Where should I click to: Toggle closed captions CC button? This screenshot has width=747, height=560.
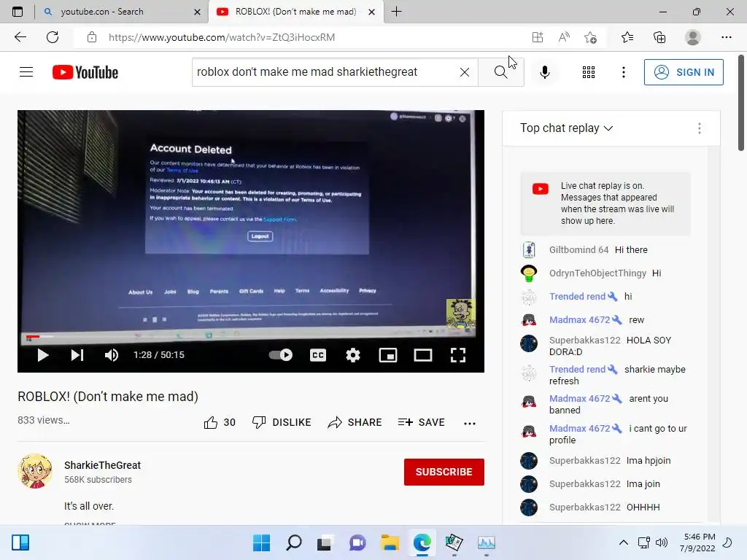318,355
